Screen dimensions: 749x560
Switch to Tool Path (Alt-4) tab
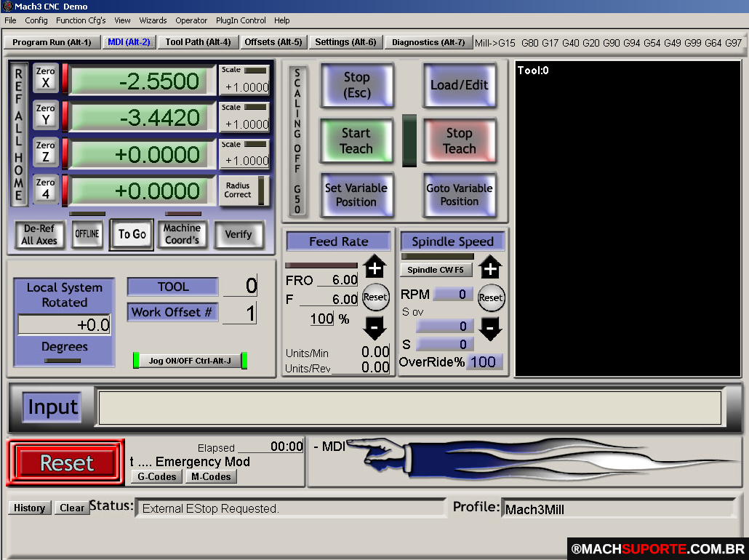point(199,42)
